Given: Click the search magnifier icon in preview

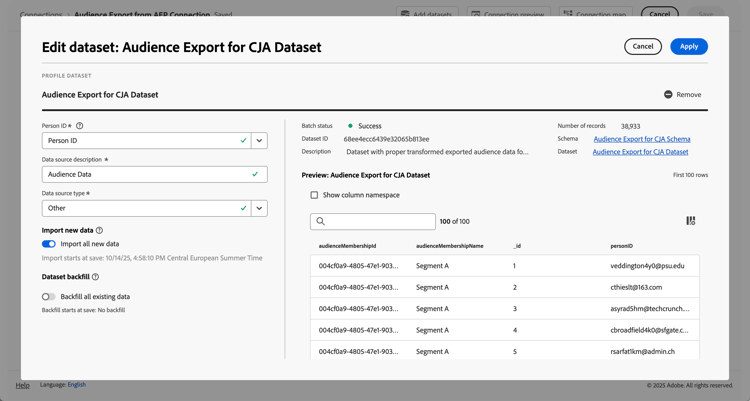Looking at the screenshot, I should tap(321, 221).
